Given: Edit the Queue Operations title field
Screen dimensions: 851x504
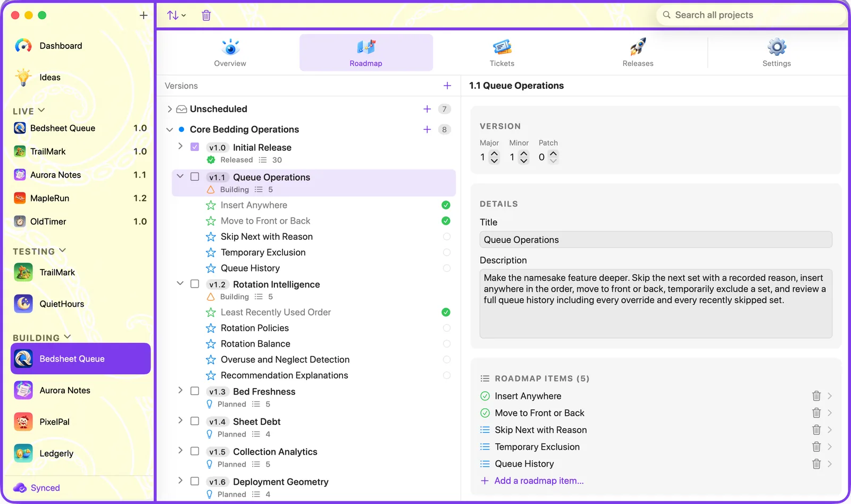Looking at the screenshot, I should 656,240.
